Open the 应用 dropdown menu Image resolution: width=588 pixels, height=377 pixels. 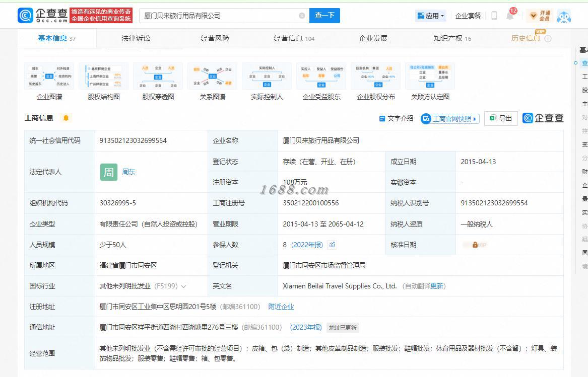(x=430, y=16)
